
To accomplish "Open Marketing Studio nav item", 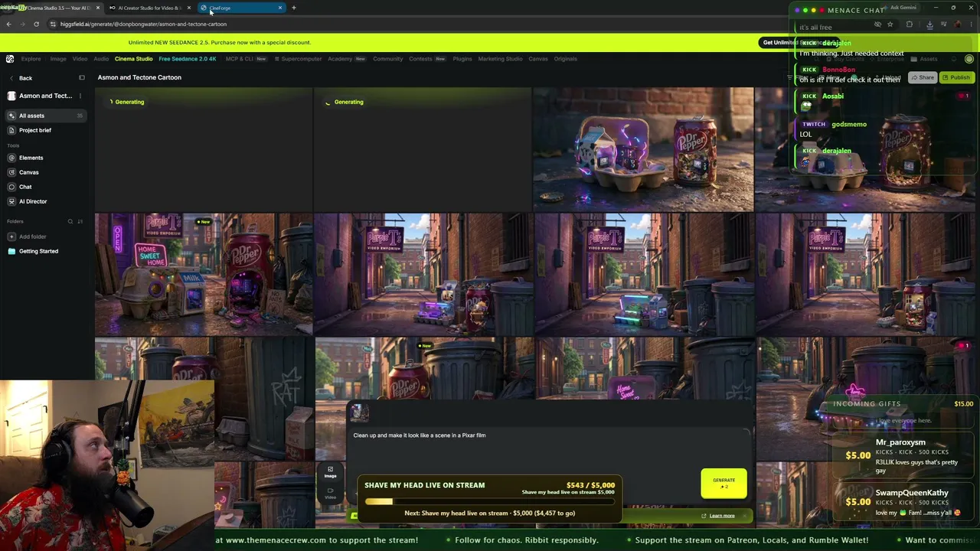I will (x=500, y=59).
